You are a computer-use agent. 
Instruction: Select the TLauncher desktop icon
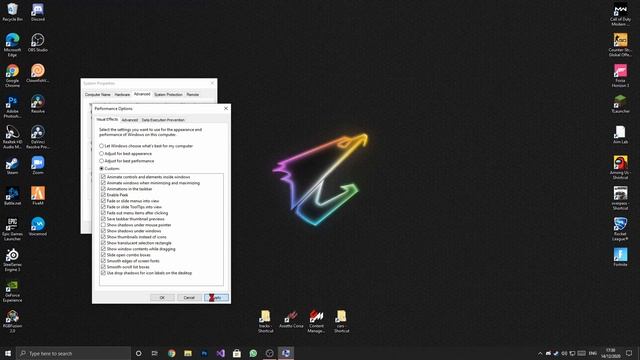[620, 104]
